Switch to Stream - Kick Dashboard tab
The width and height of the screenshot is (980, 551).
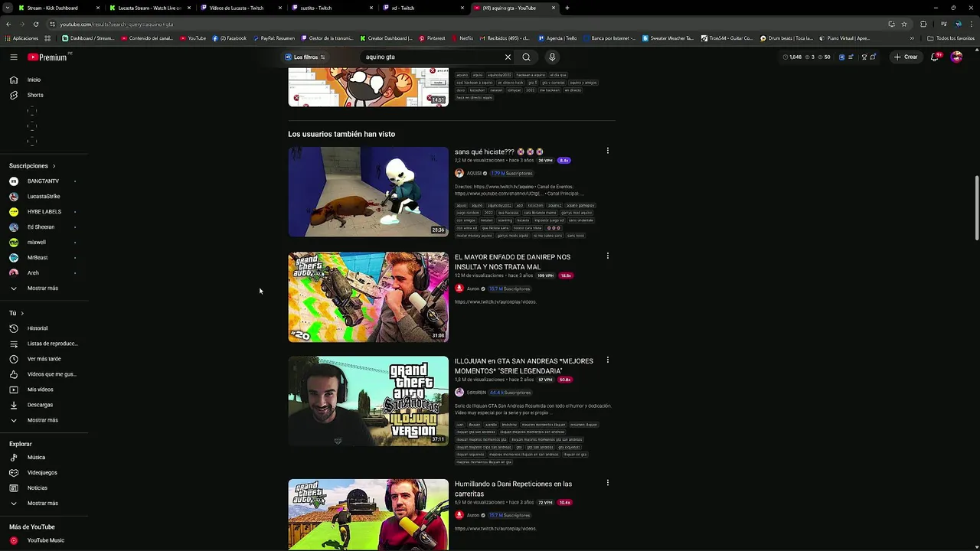coord(59,8)
